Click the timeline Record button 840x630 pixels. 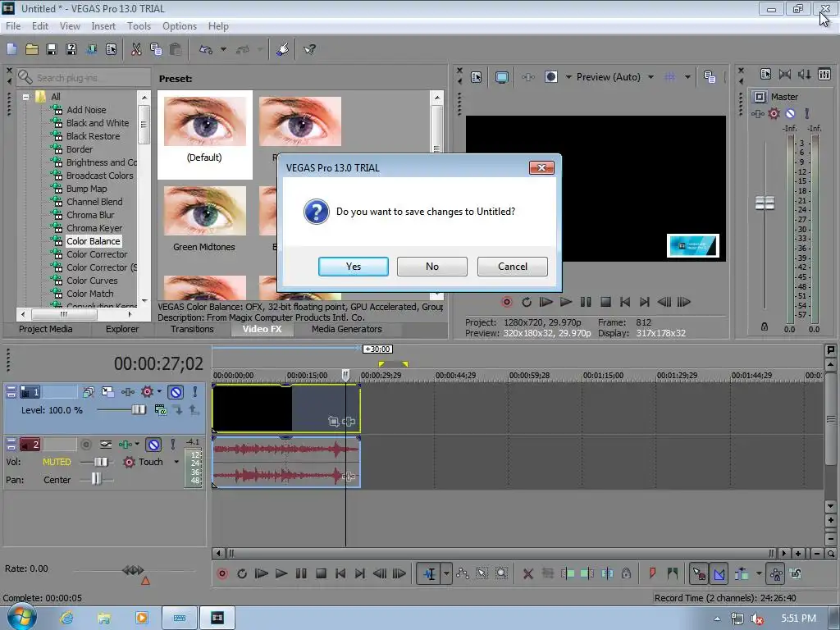221,573
